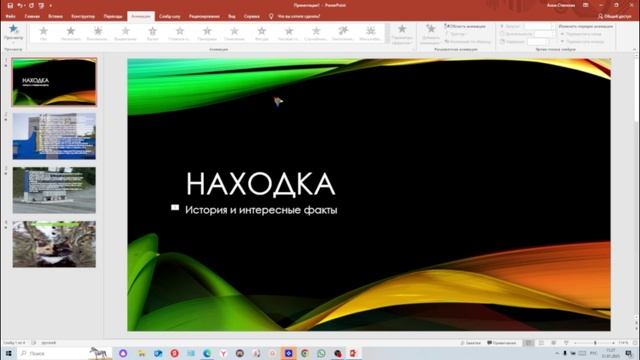Click Переместить назад reorder button

tap(582, 34)
